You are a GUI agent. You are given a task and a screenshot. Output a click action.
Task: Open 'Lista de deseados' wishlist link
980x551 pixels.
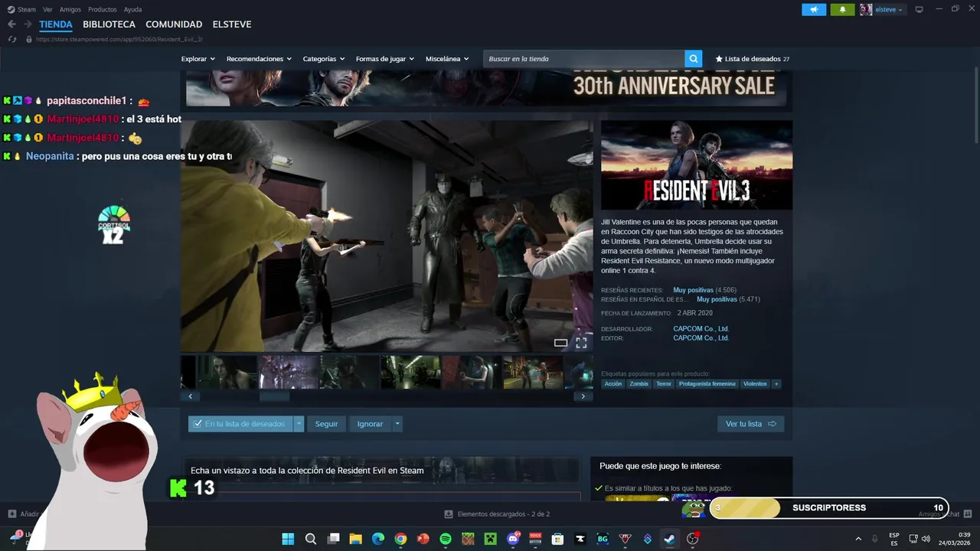(x=752, y=59)
